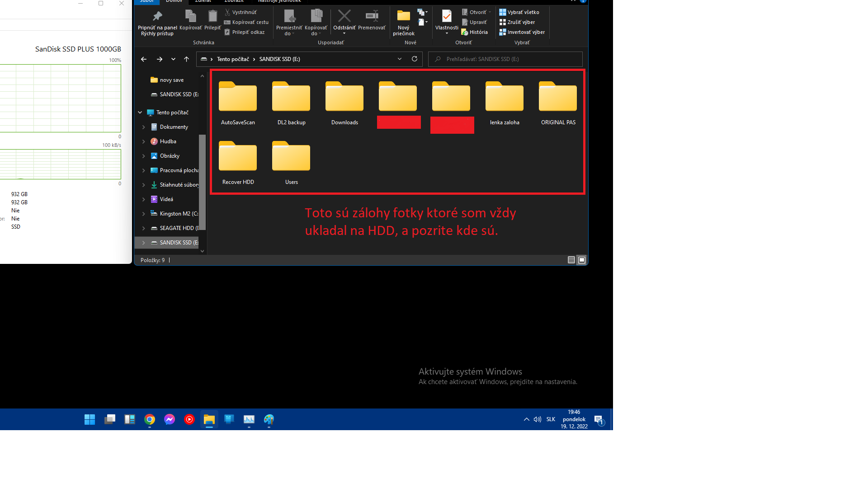Click the refresh icon in the address bar

(414, 59)
